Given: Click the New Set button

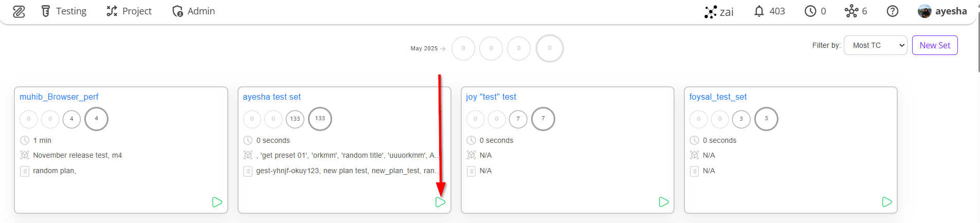Looking at the screenshot, I should point(935,45).
